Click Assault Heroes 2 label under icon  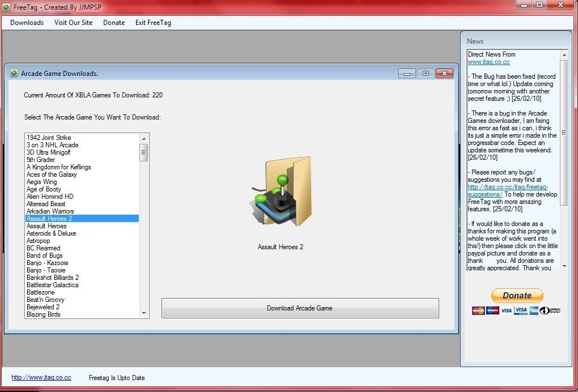click(280, 247)
